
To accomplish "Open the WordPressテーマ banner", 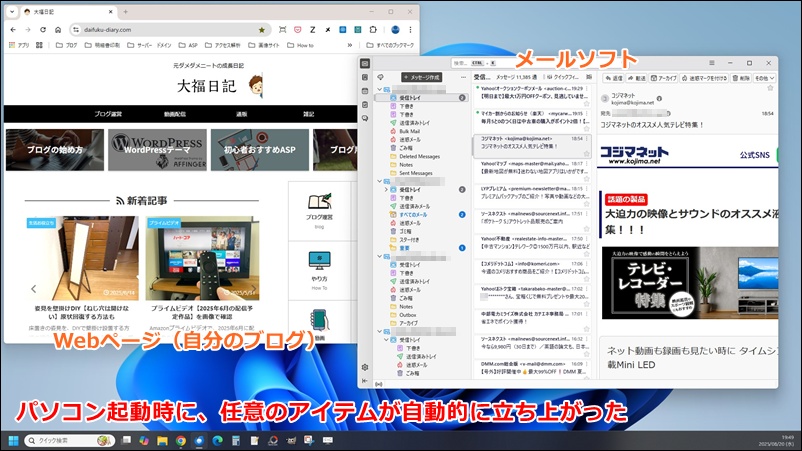I will pos(158,150).
